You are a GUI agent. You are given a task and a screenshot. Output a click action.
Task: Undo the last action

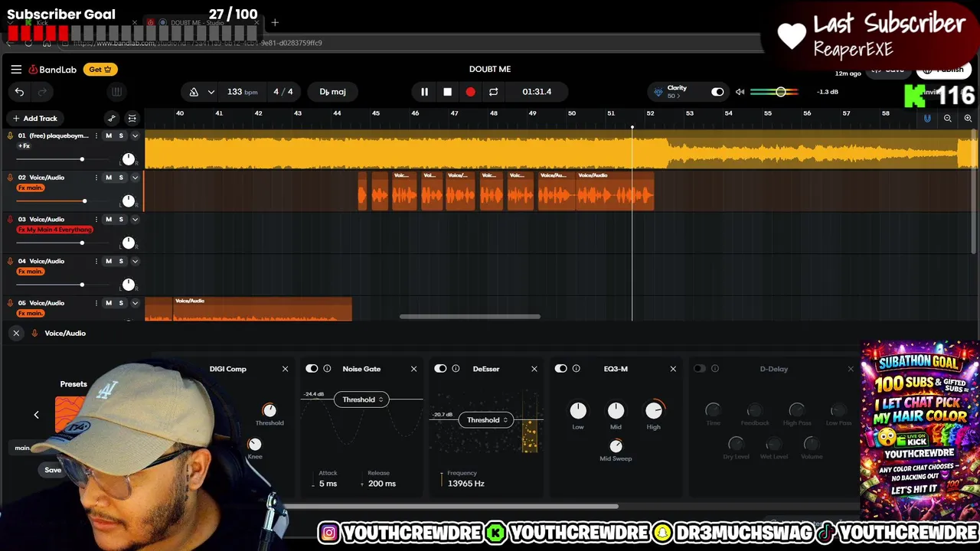coord(19,92)
